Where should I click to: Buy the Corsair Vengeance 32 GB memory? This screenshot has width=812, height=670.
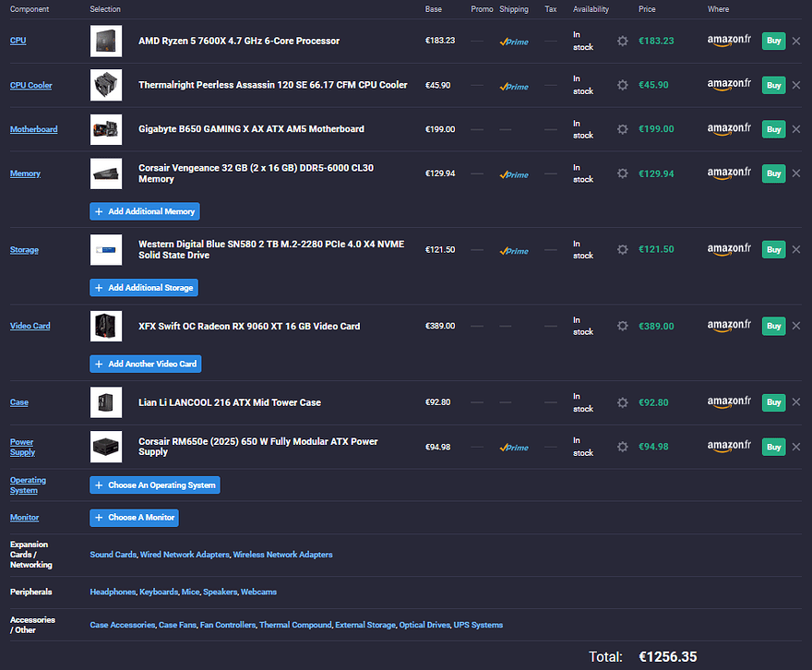tap(773, 173)
